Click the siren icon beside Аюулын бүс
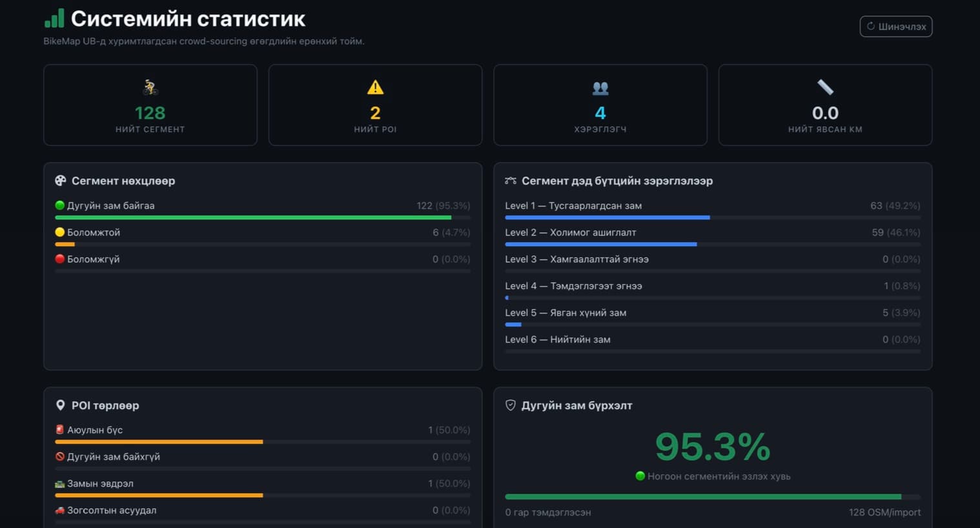The image size is (980, 528). click(60, 430)
